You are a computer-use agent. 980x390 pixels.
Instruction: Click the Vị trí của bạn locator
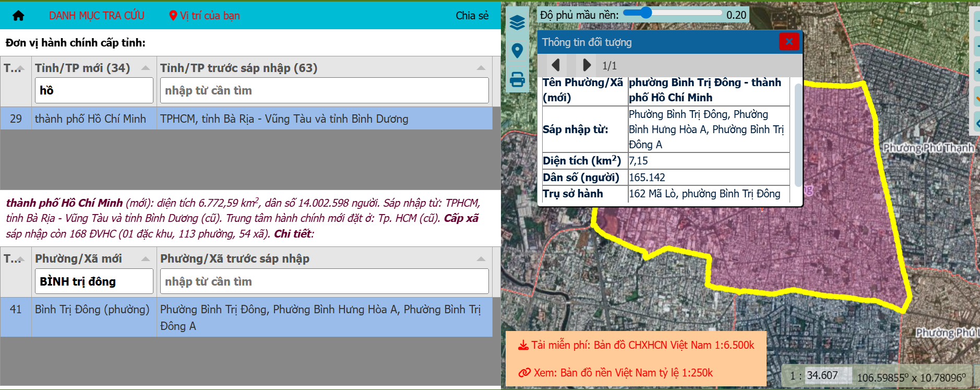(205, 16)
